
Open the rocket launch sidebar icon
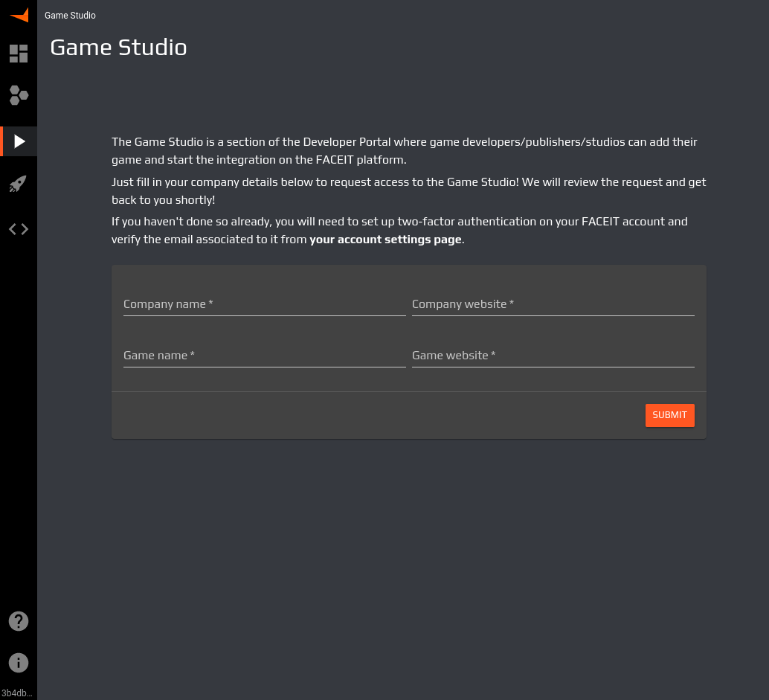coord(18,184)
